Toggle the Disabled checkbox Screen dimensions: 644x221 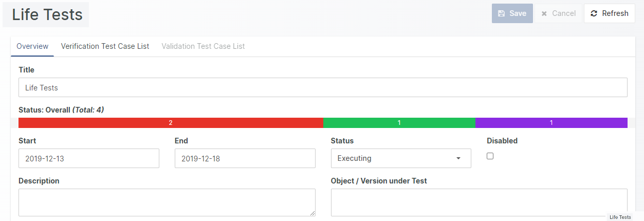tap(490, 156)
